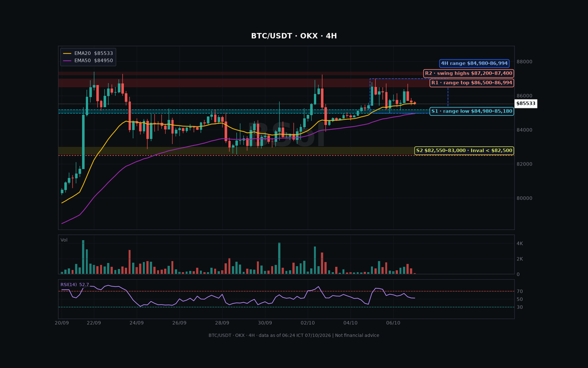Click the yellow EMA20 line sample in legend
Image resolution: width=588 pixels, height=368 pixels.
click(67, 53)
